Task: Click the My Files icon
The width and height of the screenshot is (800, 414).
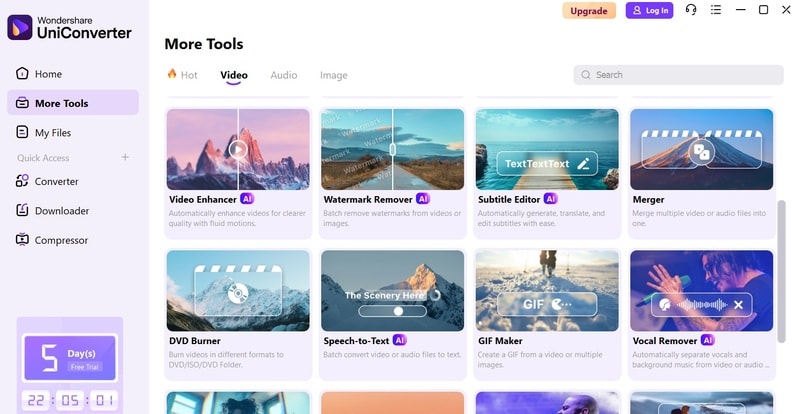Action: coord(22,132)
